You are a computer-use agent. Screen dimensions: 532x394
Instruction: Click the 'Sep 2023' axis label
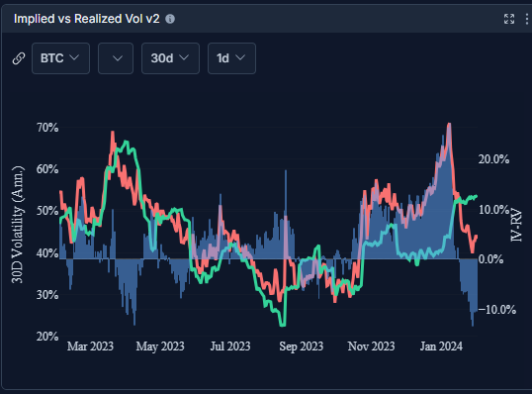point(302,346)
